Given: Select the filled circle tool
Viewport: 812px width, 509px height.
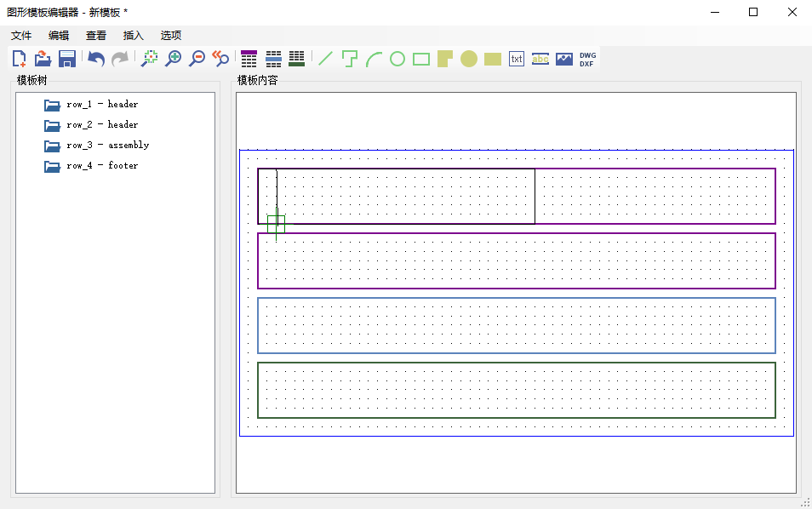Looking at the screenshot, I should 469,59.
